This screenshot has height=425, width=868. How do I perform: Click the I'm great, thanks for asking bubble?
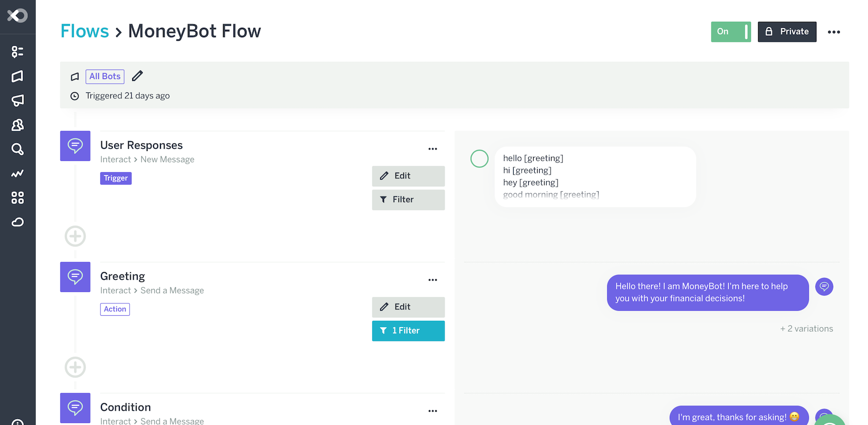coord(739,417)
